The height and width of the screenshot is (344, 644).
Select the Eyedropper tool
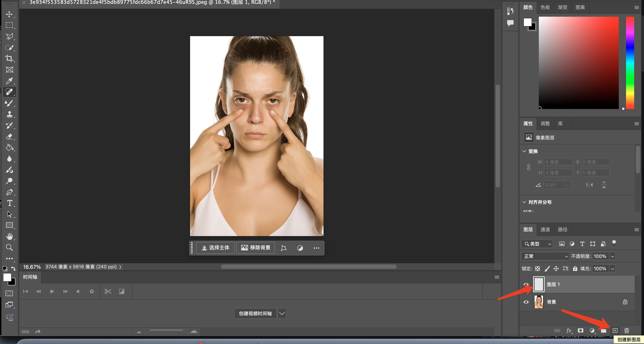point(9,81)
